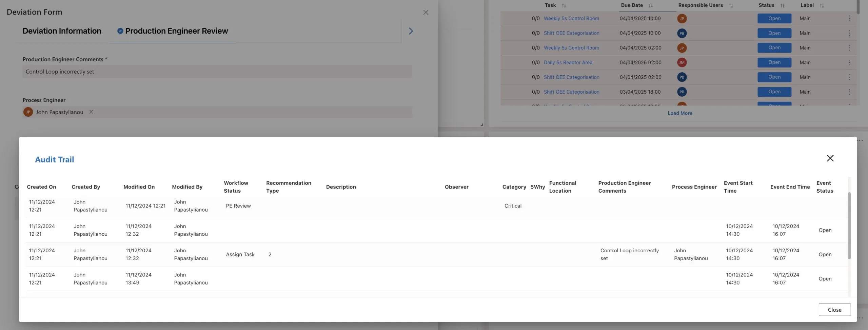Click Open status for Daily 5s Reactor Area

pyautogui.click(x=774, y=62)
